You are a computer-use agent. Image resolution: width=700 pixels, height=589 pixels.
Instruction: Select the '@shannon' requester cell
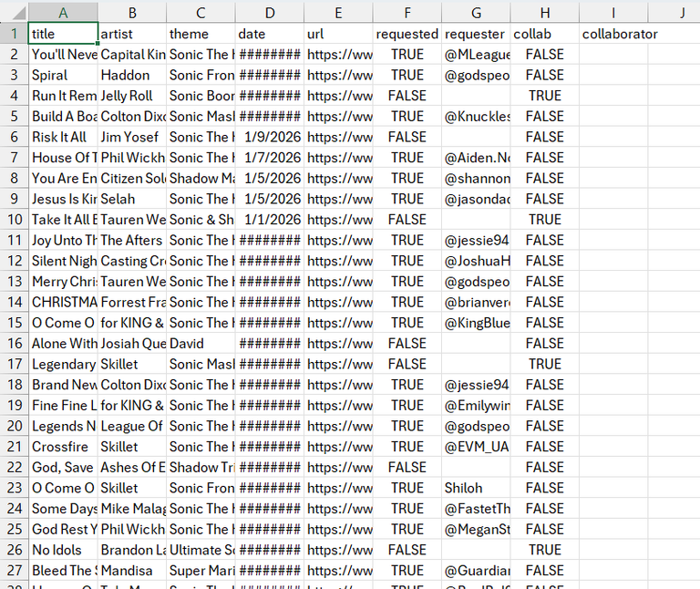pos(476,178)
